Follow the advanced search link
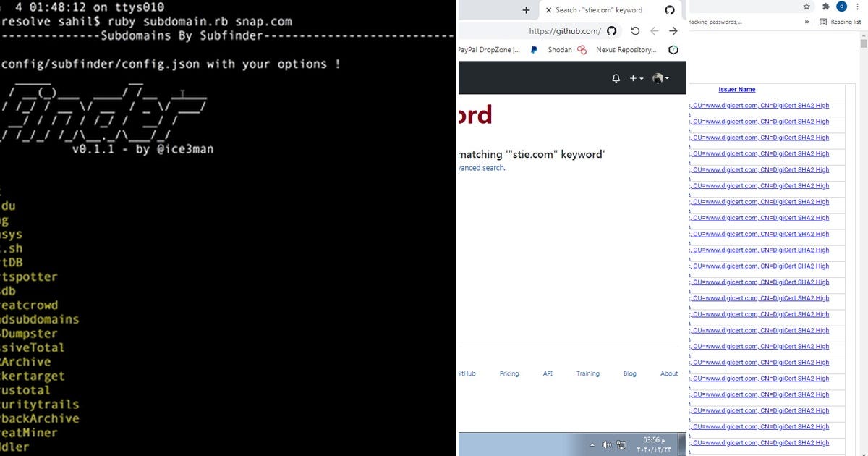868x456 pixels. pyautogui.click(x=481, y=168)
